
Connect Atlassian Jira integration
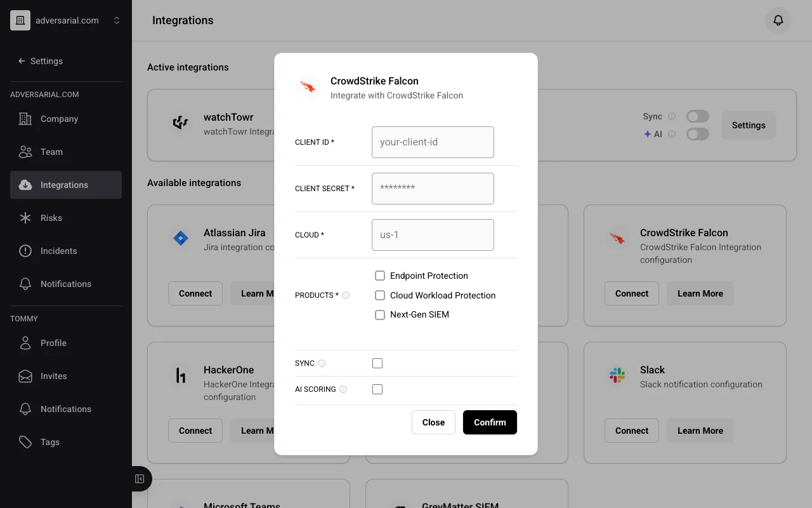click(195, 293)
